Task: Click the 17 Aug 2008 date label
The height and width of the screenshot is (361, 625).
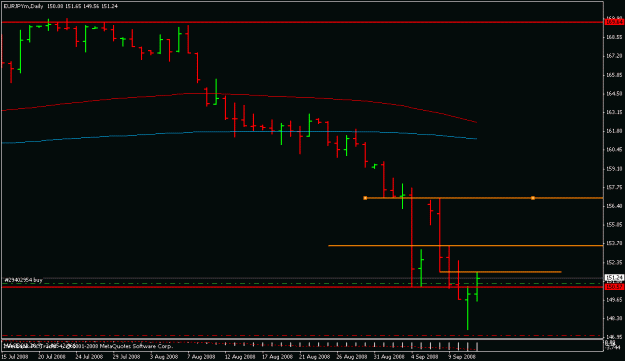Action: click(x=277, y=357)
